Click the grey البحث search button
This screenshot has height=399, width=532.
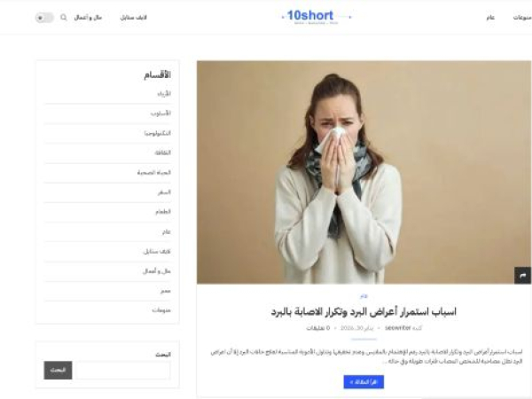[58, 370]
